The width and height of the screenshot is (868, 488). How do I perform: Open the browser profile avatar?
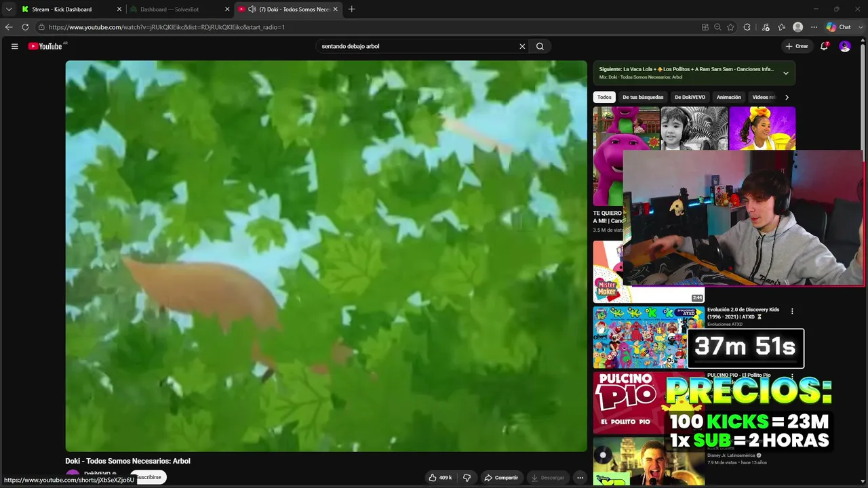coord(798,27)
